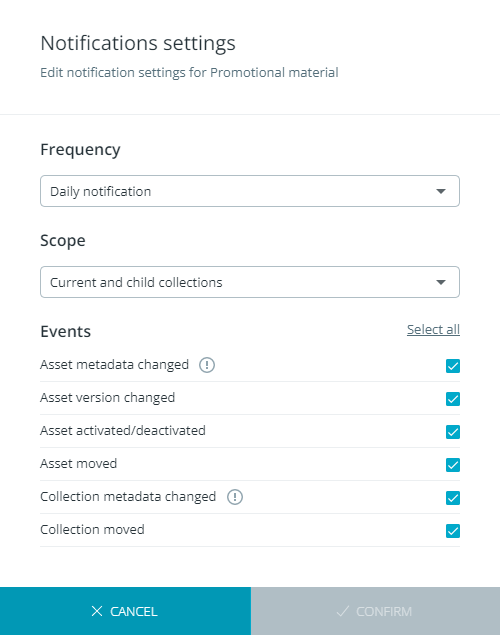The height and width of the screenshot is (635, 500).
Task: Uncheck Asset version changed checkbox
Action: tap(453, 399)
